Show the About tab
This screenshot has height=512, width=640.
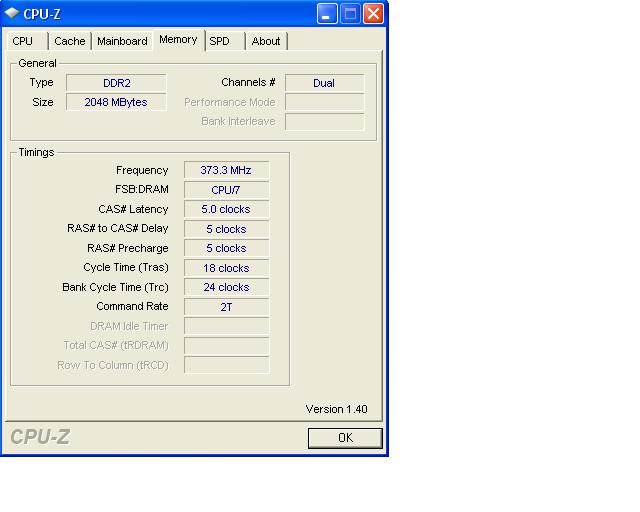pyautogui.click(x=267, y=41)
